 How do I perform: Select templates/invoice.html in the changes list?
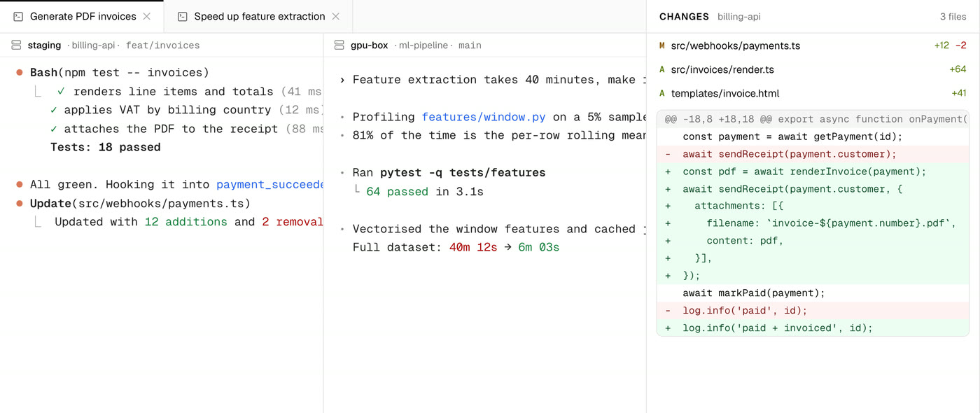813,93
